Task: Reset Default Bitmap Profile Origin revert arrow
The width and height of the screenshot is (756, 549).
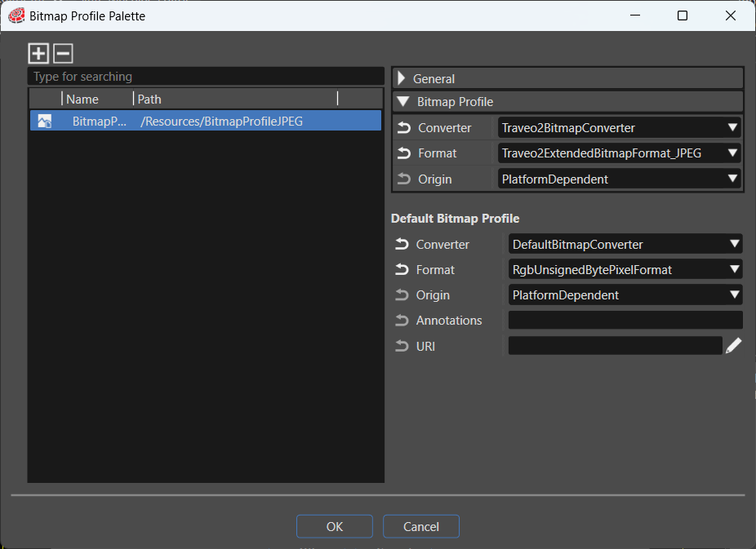Action: pyautogui.click(x=402, y=294)
